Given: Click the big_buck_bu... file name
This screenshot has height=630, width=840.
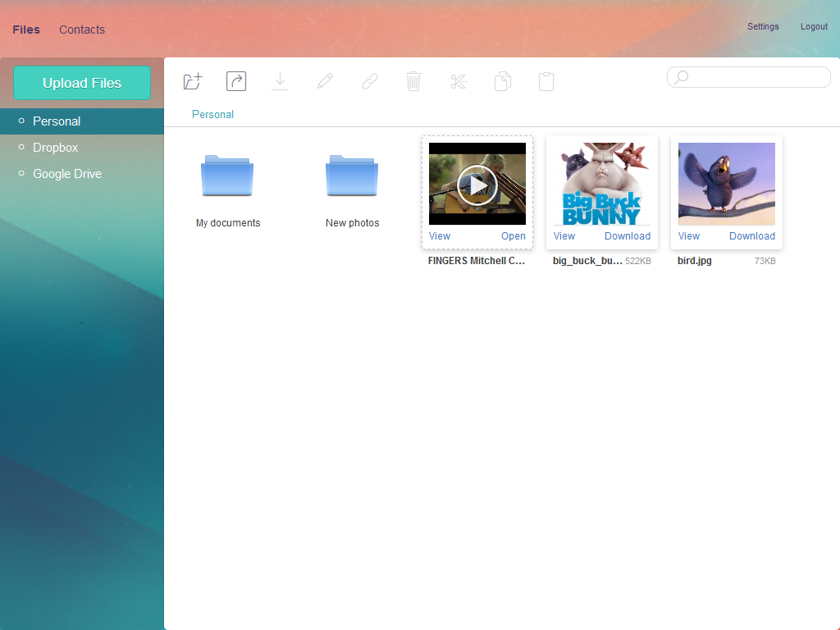Looking at the screenshot, I should (x=587, y=261).
